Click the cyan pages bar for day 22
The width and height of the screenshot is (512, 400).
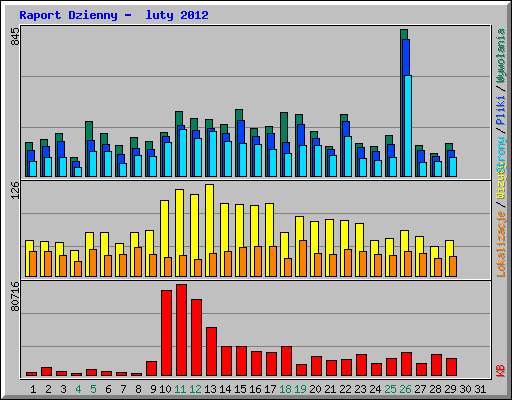pyautogui.click(x=348, y=156)
